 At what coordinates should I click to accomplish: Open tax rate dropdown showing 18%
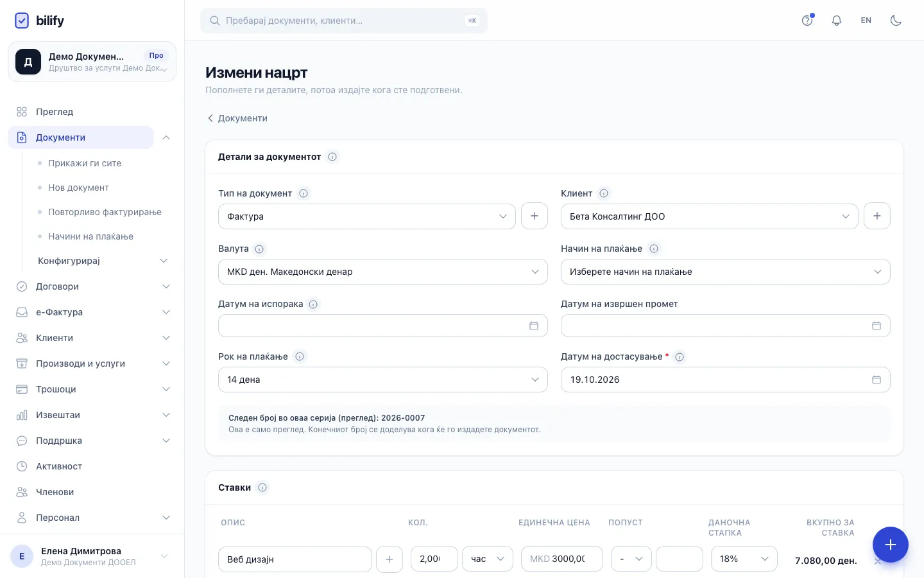coord(744,559)
